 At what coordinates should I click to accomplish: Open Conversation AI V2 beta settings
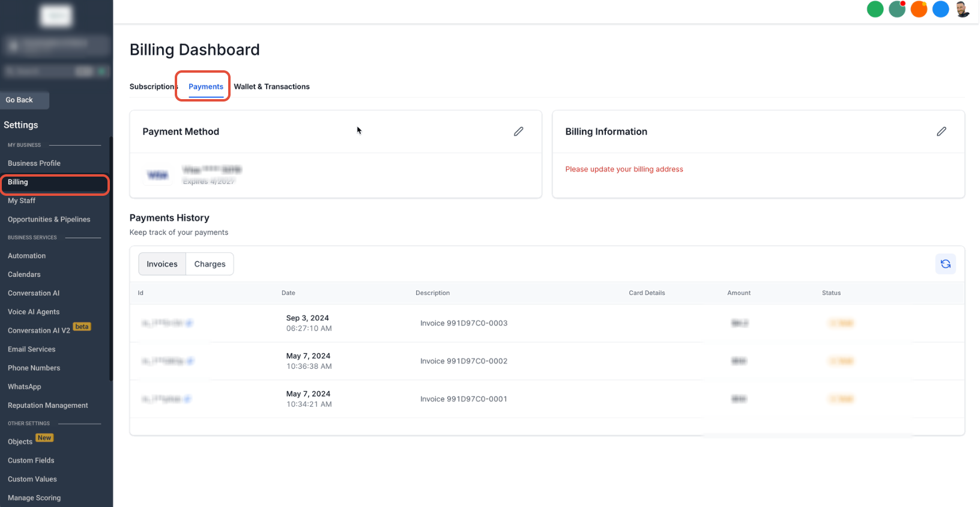click(x=39, y=330)
